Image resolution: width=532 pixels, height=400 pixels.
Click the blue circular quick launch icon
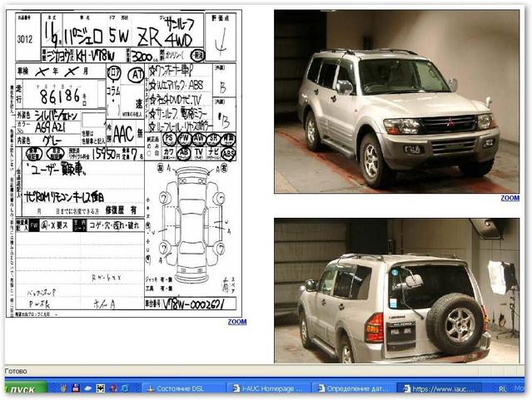click(x=125, y=388)
